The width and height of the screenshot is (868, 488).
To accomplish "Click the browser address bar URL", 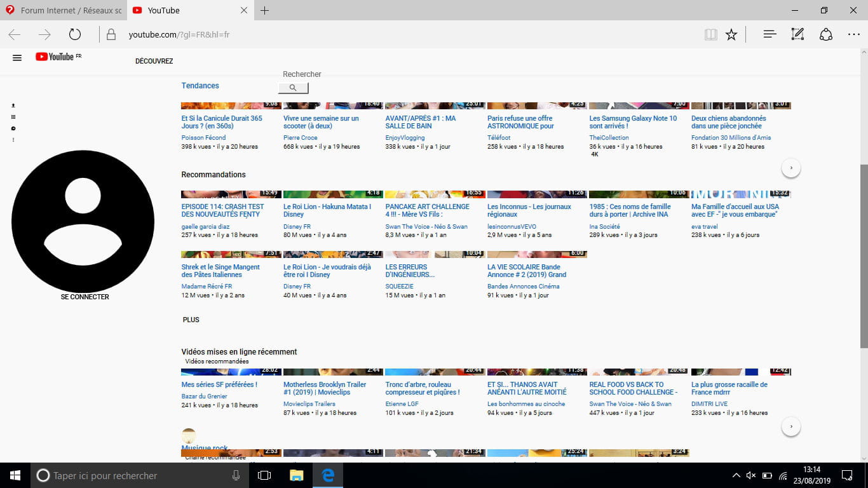I will point(179,34).
